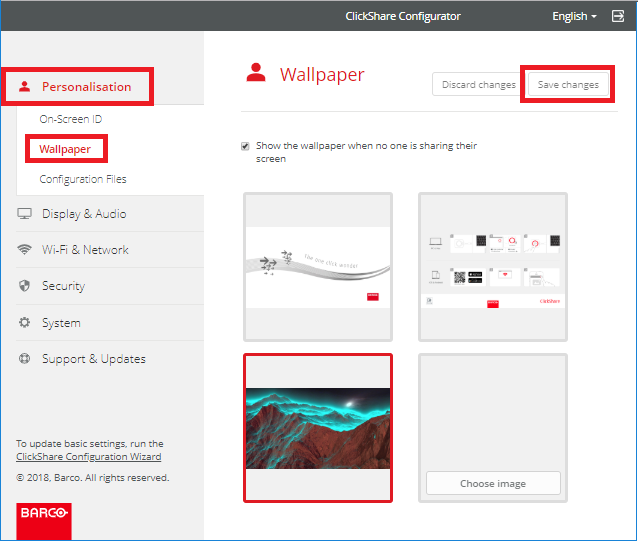Viewport: 638px width, 542px height.
Task: Expand the Support & Updates section
Action: [94, 358]
